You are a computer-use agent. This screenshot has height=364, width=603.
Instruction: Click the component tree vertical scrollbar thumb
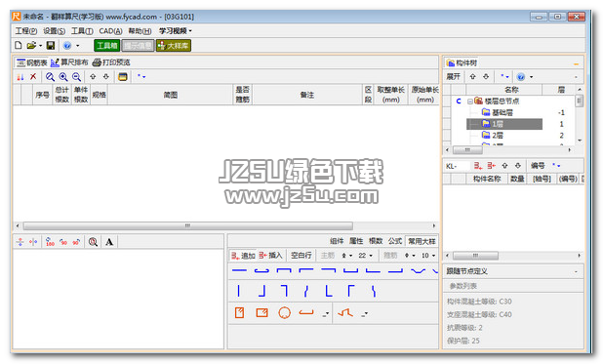[x=580, y=101]
